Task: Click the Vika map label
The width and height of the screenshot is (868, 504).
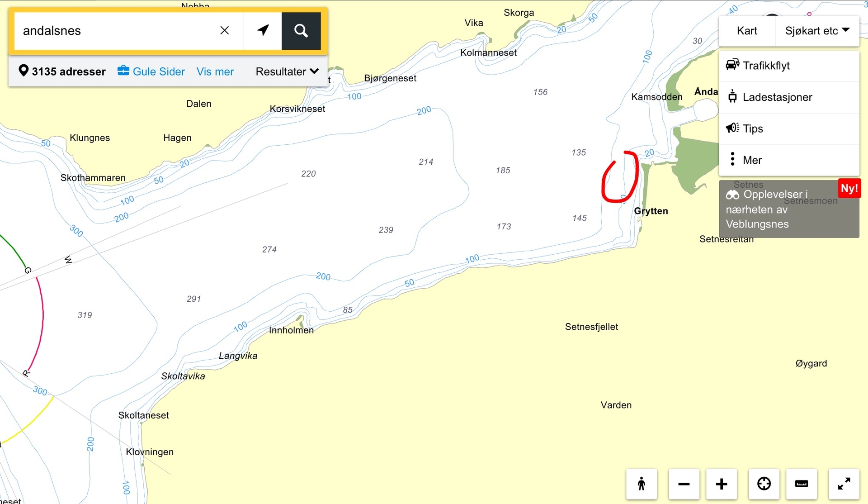Action: point(474,23)
